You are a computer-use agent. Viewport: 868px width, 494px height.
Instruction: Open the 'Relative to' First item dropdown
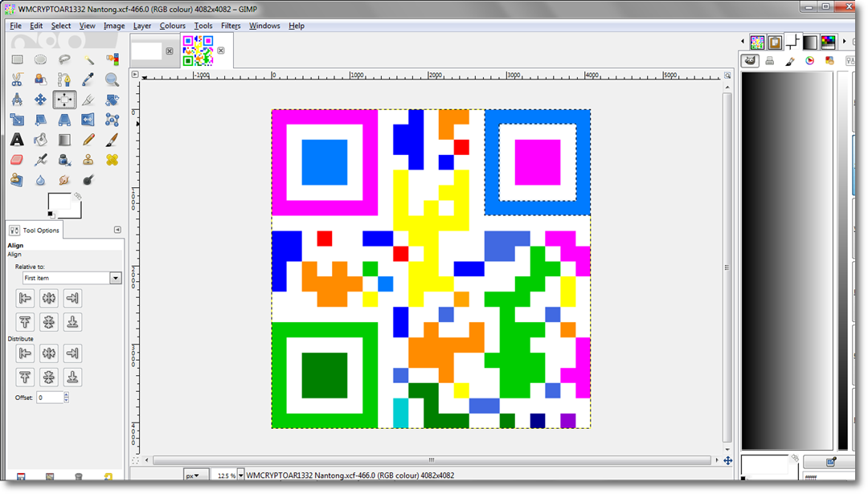pyautogui.click(x=72, y=278)
